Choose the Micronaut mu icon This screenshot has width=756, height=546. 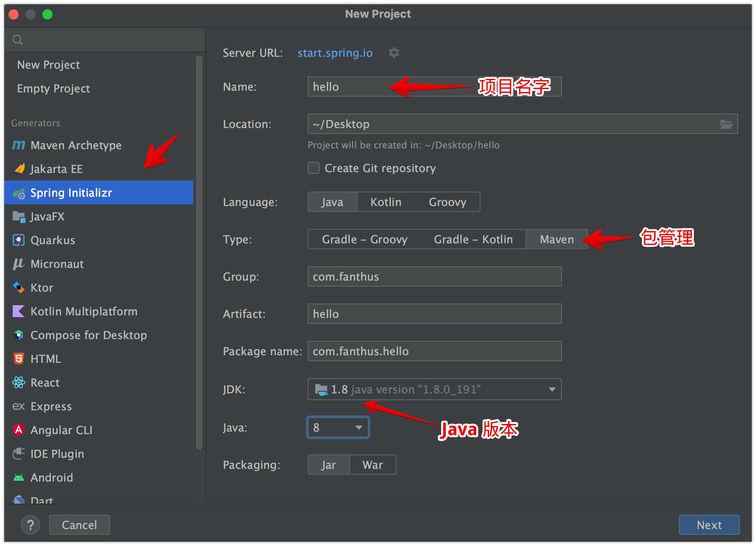18,264
